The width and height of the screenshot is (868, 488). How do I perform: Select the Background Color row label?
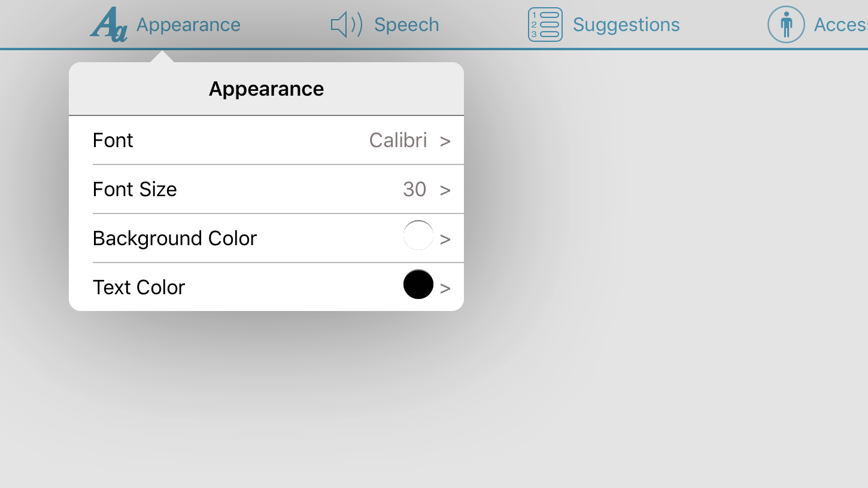[175, 239]
